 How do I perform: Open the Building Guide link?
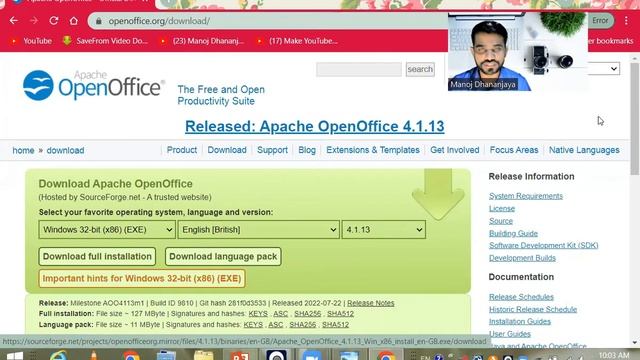[x=513, y=233]
